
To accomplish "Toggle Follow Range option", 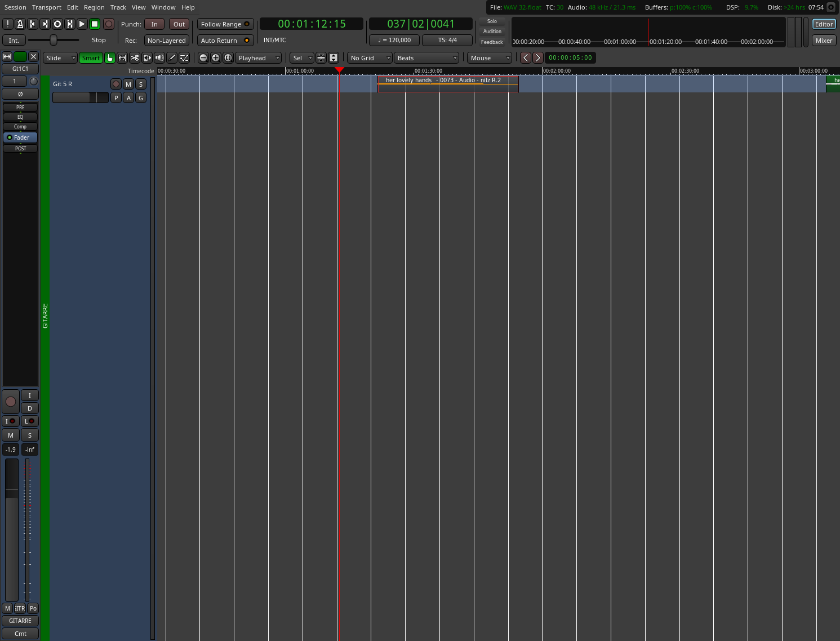I will (225, 24).
